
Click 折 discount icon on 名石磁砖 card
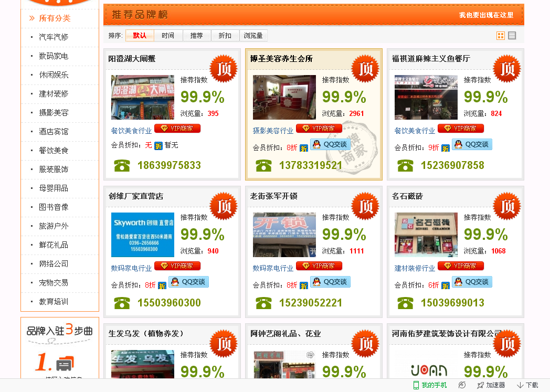pyautogui.click(x=446, y=285)
